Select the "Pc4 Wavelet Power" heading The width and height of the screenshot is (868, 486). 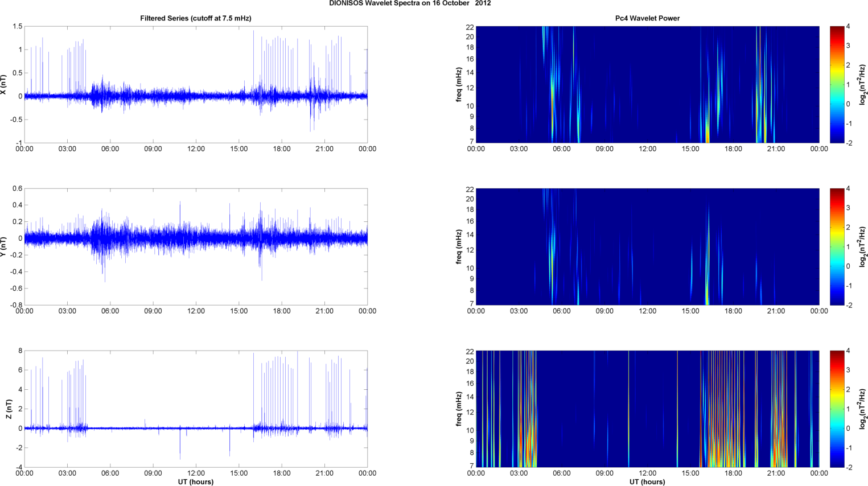click(x=647, y=18)
